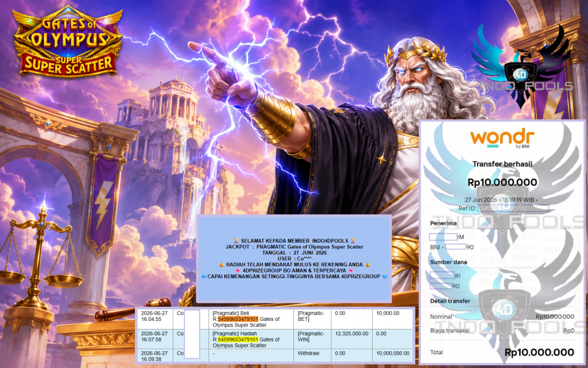Select the '27 Jun 2026 · 16:19:19 WIB' timestamp
The width and height of the screenshot is (588, 368).
click(x=501, y=200)
